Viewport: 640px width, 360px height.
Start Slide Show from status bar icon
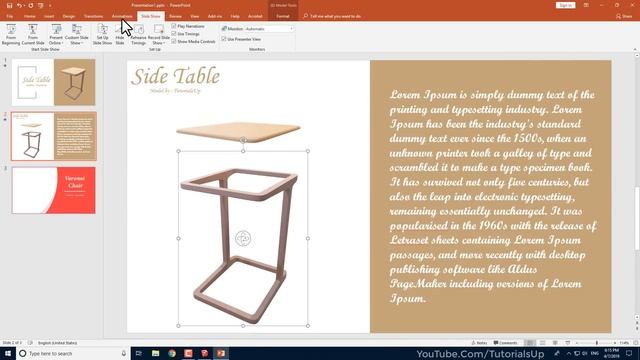[568, 343]
